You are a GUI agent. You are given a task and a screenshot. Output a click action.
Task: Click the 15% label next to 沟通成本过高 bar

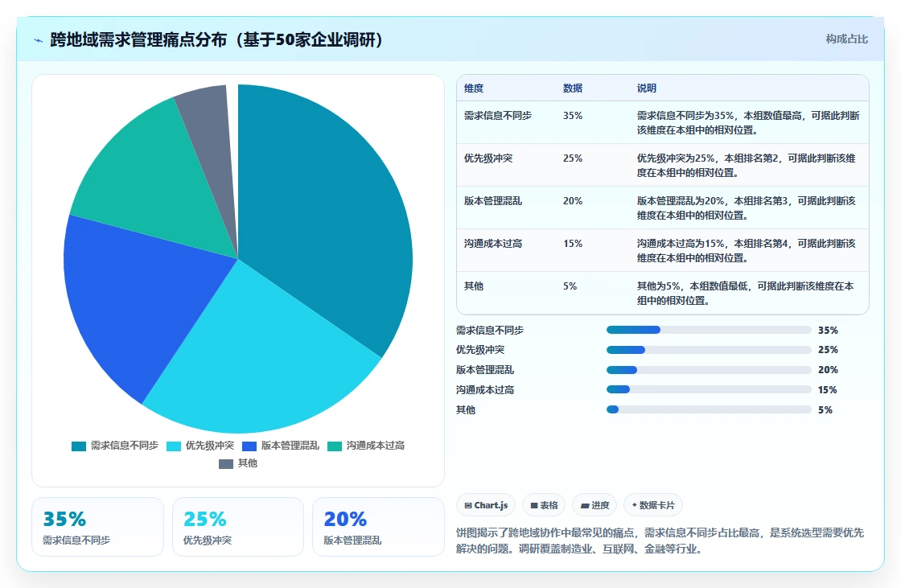828,389
